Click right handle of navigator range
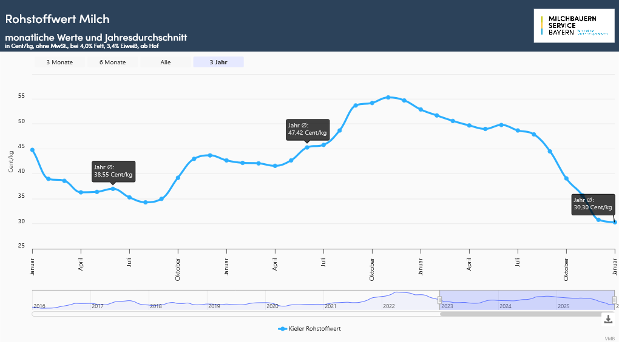The image size is (619, 364). (614, 300)
